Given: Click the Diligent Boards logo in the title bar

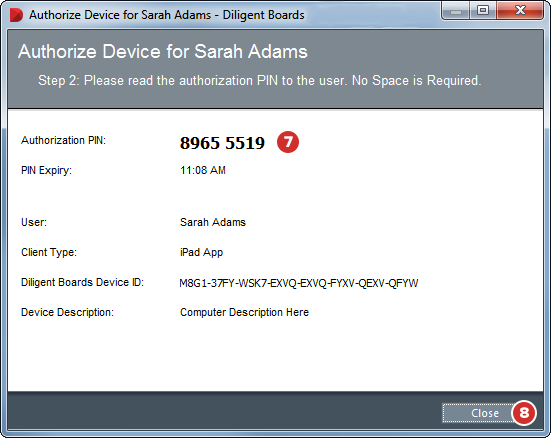Looking at the screenshot, I should pyautogui.click(x=16, y=15).
